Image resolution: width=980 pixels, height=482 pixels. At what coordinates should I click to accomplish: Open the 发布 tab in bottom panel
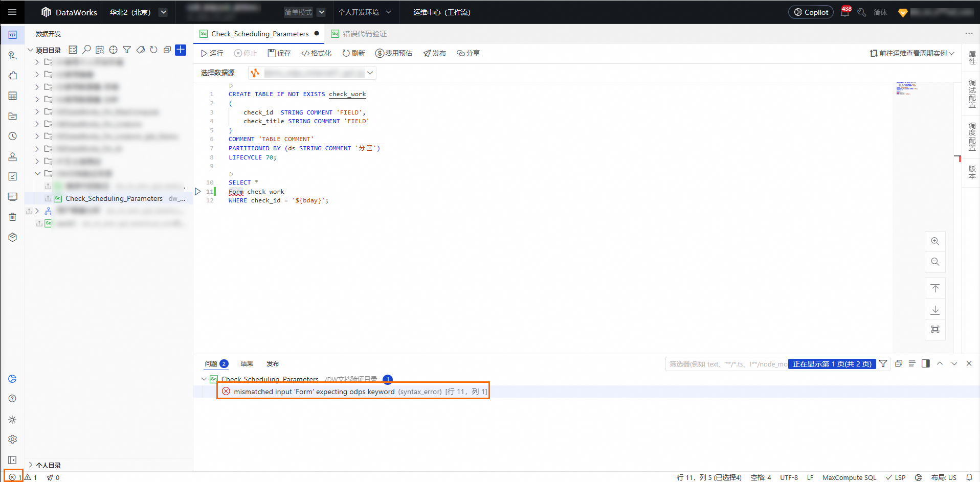click(273, 364)
